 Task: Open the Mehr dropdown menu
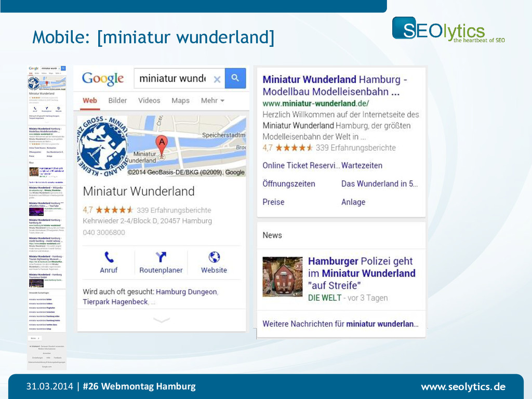click(x=212, y=100)
